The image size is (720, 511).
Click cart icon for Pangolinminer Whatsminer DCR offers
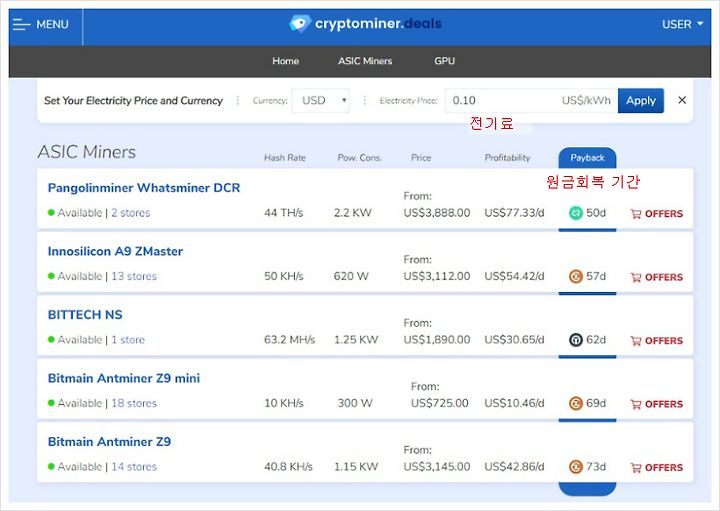(x=636, y=213)
